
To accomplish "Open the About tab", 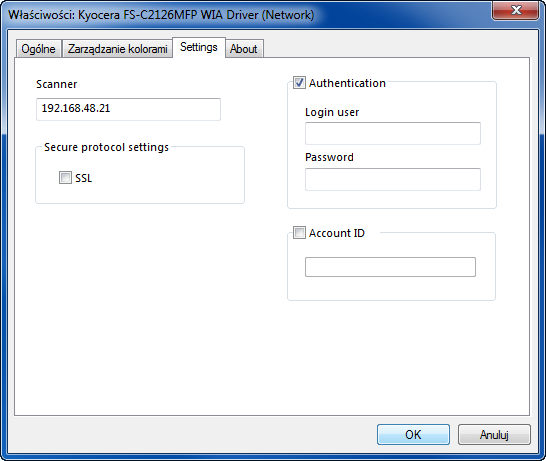I will point(244,48).
